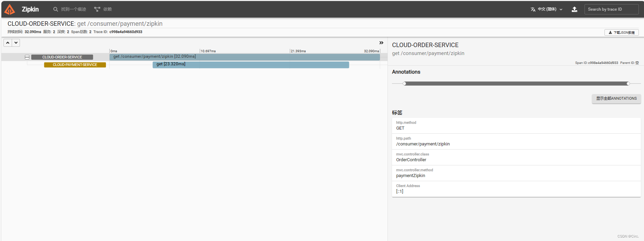The width and height of the screenshot is (644, 241).
Task: Click the Trace ID value c998e4a94660d933
Action: coord(125,32)
